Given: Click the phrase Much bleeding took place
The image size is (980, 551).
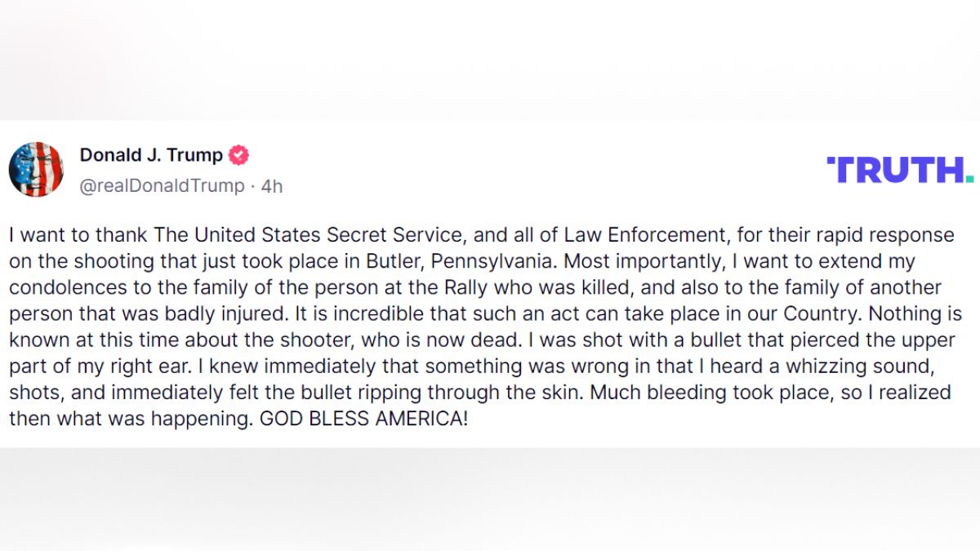Looking at the screenshot, I should click(688, 393).
